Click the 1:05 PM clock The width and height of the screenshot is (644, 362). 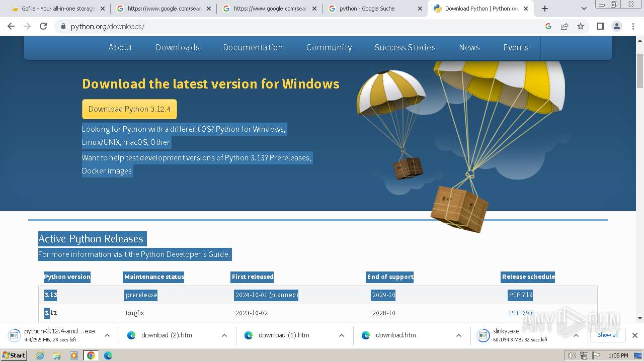pos(618,355)
